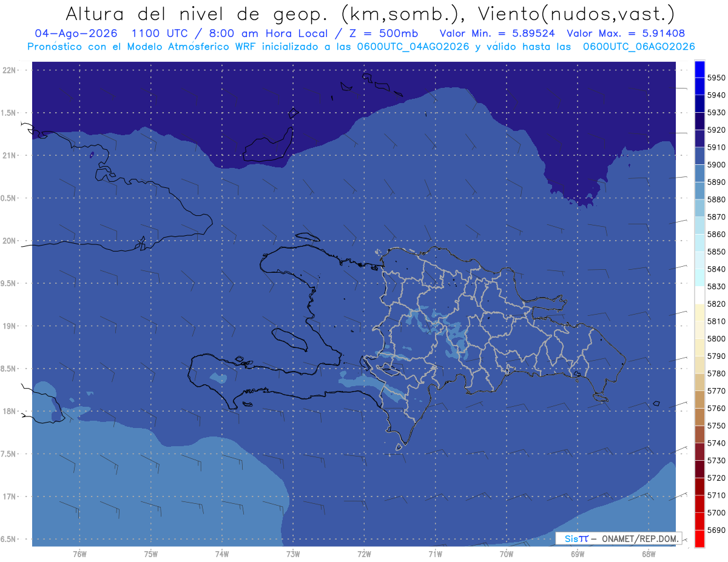Click legend color band between 5890 and 5900
This screenshot has width=728, height=562.
[699, 174]
